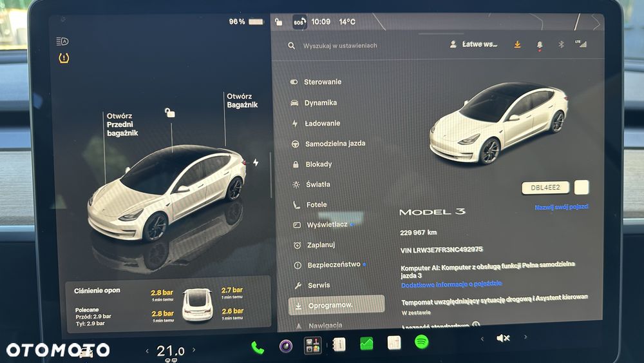Screen dimensions: 644x363
Task: Tap the LTE signal strength icon
Action: 581,44
